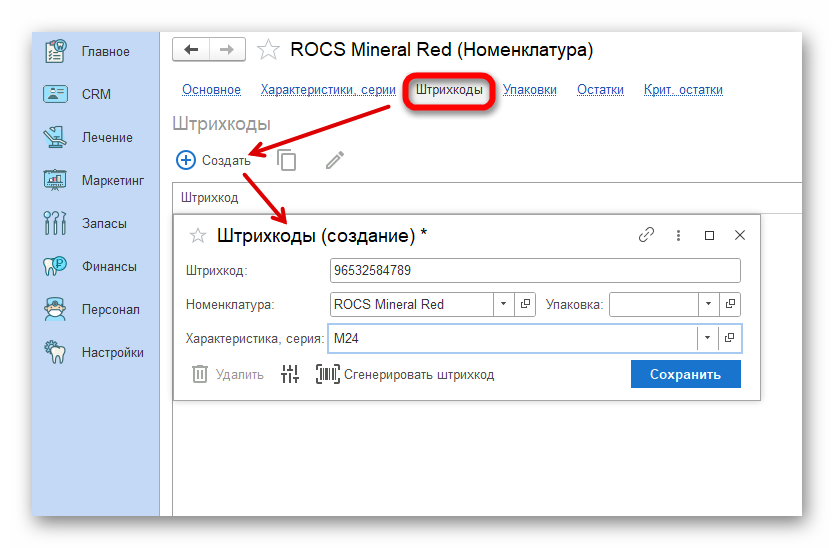The width and height of the screenshot is (834, 548).
Task: Open Крит. остатки tab
Action: click(683, 90)
